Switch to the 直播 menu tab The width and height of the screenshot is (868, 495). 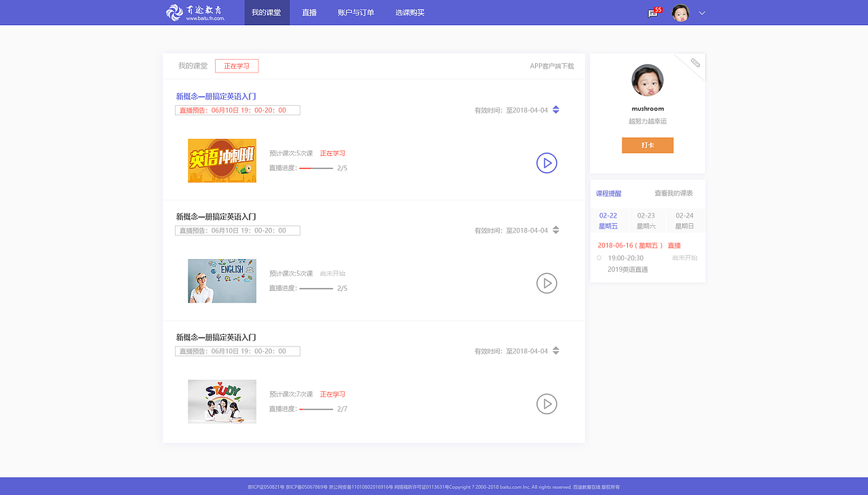(x=309, y=12)
